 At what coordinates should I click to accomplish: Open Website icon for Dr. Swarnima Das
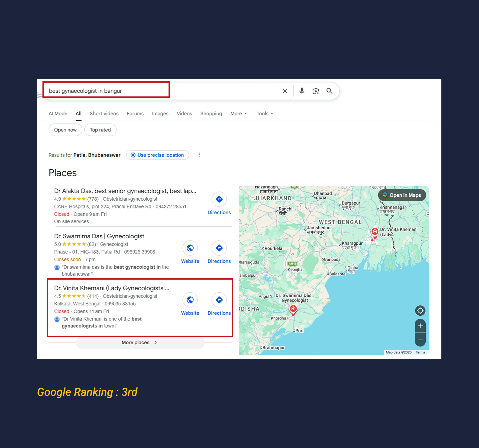[x=190, y=248]
